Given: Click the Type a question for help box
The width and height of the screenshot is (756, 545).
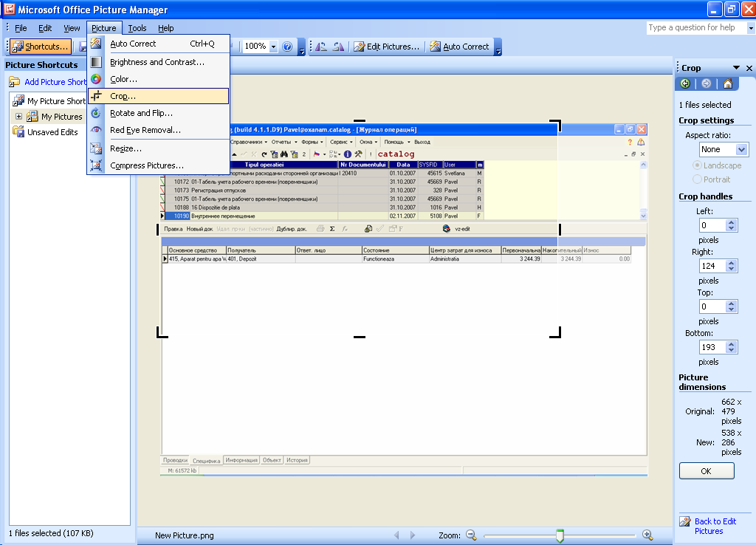Looking at the screenshot, I should [x=696, y=27].
